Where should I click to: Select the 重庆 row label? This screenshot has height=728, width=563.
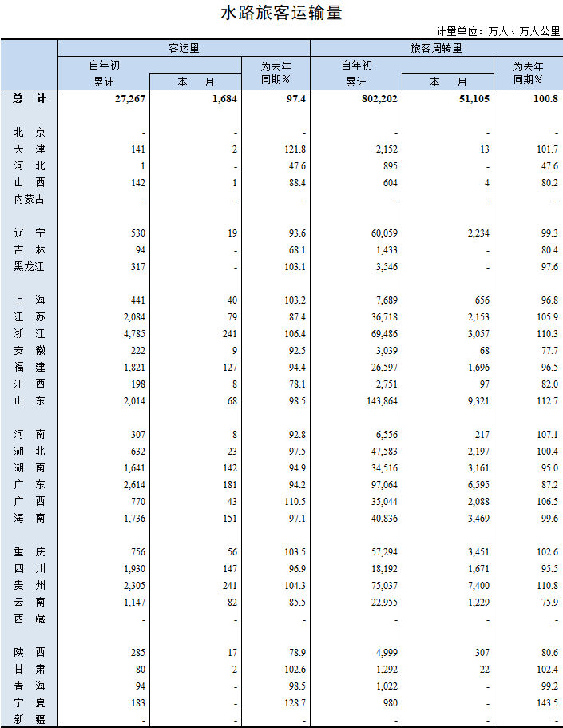coord(29,552)
